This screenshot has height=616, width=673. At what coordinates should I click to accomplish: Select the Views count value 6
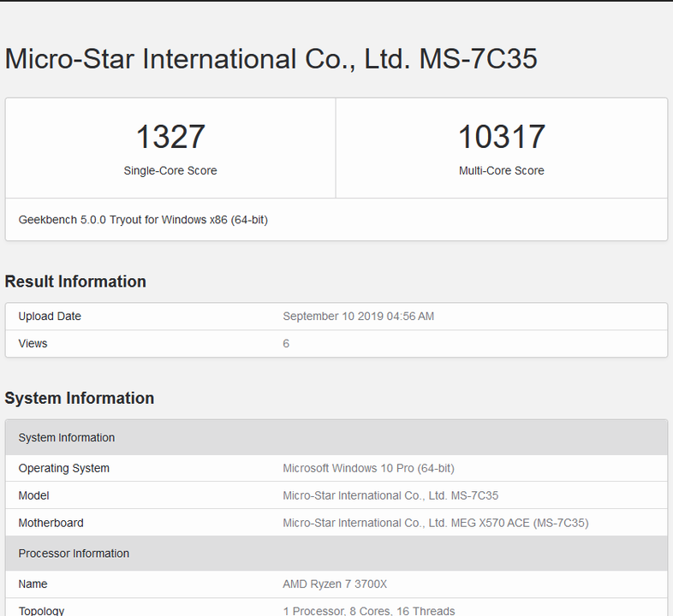click(x=286, y=344)
